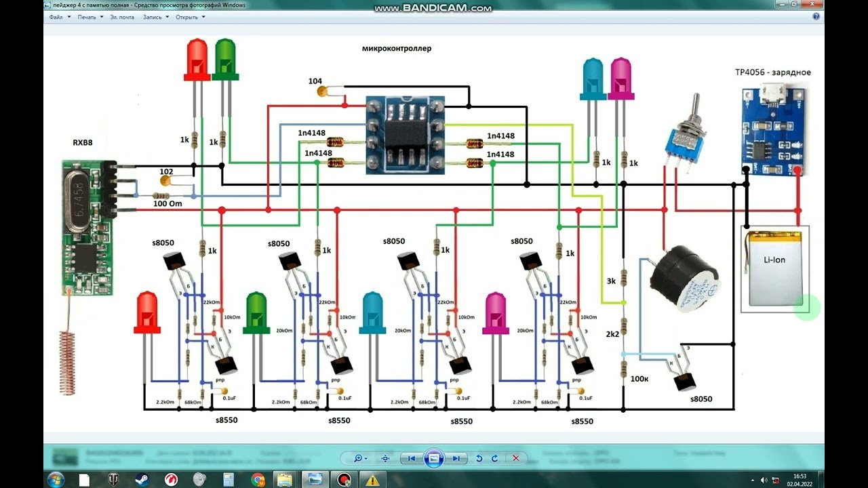Expand the Запись dropdown arrow

[x=167, y=17]
